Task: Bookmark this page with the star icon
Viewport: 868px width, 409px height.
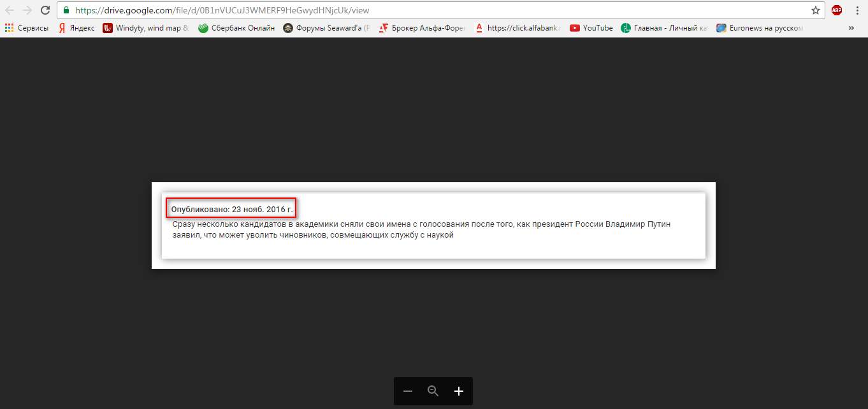Action: [x=815, y=10]
